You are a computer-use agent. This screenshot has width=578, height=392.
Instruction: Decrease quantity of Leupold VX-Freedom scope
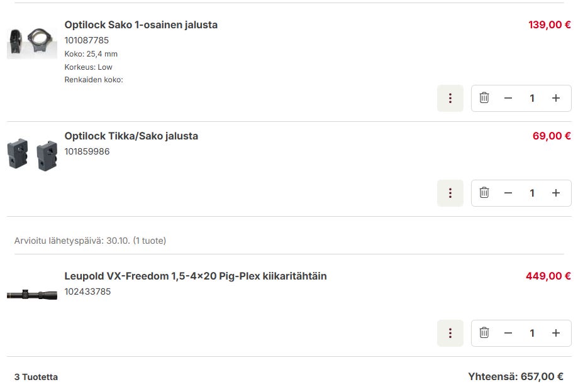tap(508, 333)
